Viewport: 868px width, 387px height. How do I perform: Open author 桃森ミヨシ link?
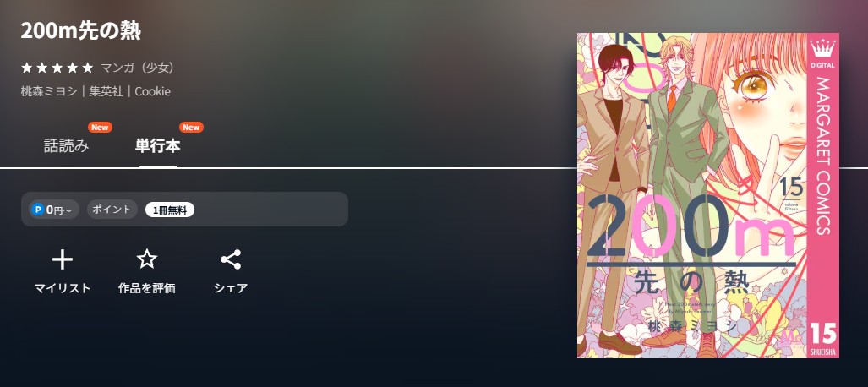point(49,91)
